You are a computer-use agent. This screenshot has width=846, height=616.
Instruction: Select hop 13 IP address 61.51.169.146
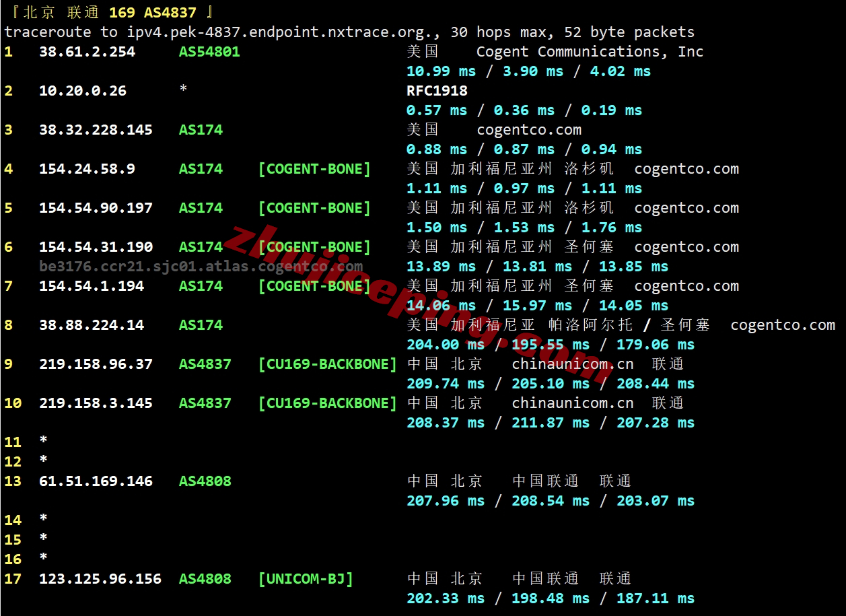(x=96, y=481)
